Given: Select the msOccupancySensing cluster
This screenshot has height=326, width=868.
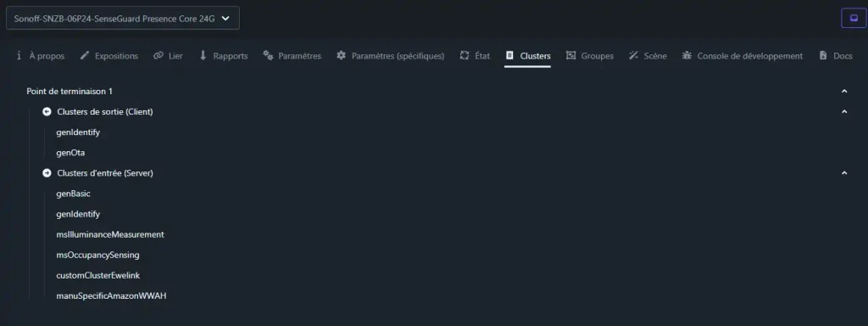Looking at the screenshot, I should point(98,255).
